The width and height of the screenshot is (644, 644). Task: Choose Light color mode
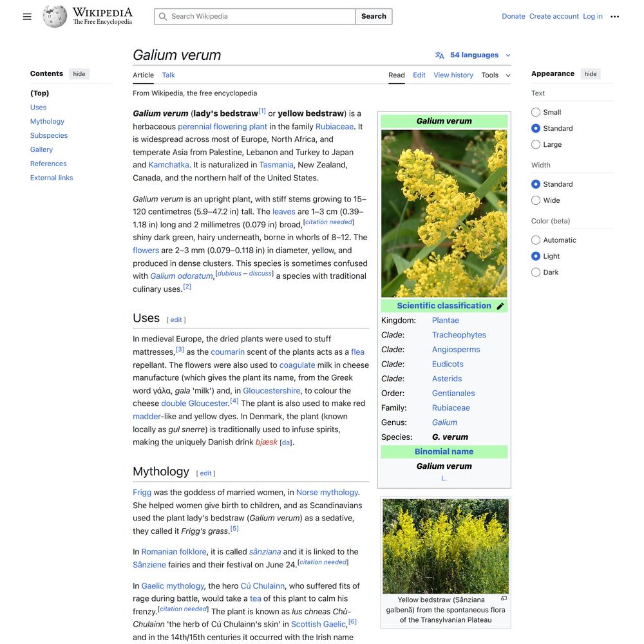coord(536,256)
